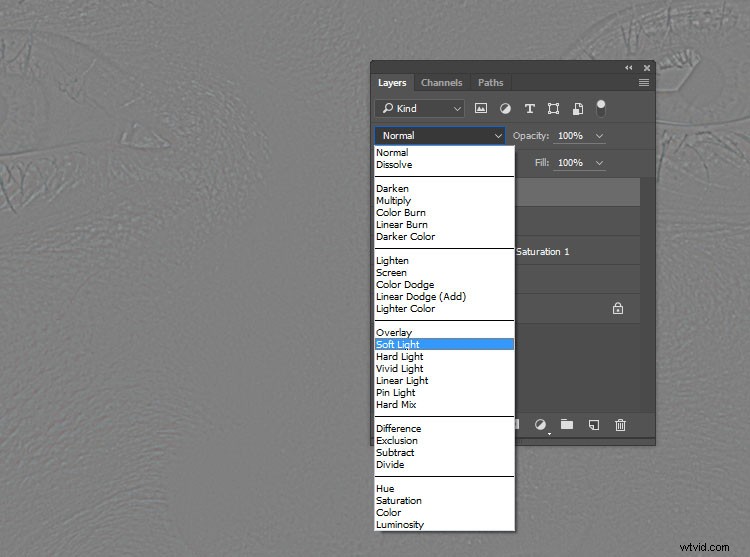This screenshot has height=557, width=750.
Task: Select Hue blend mode
Action: pyautogui.click(x=444, y=489)
